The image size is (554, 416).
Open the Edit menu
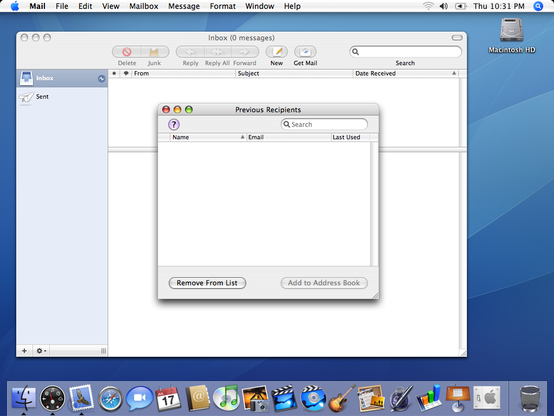pyautogui.click(x=85, y=6)
